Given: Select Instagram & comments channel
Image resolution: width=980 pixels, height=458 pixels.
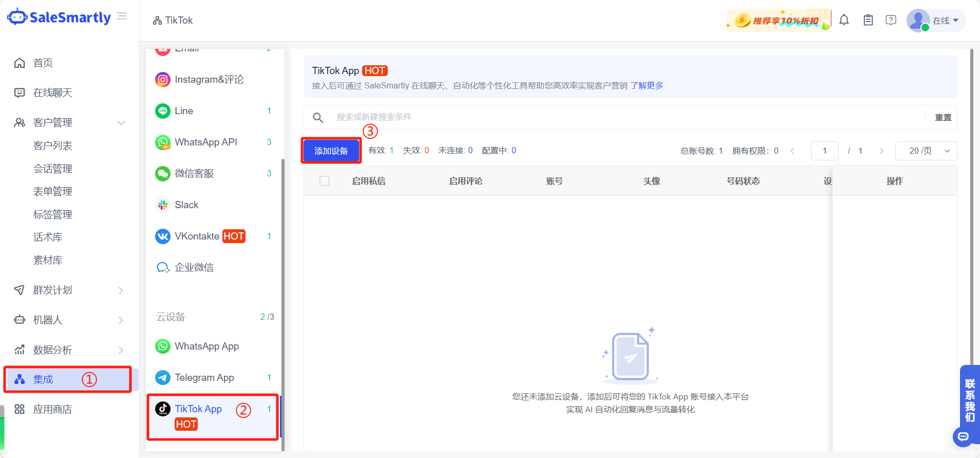Looking at the screenshot, I should [x=209, y=80].
